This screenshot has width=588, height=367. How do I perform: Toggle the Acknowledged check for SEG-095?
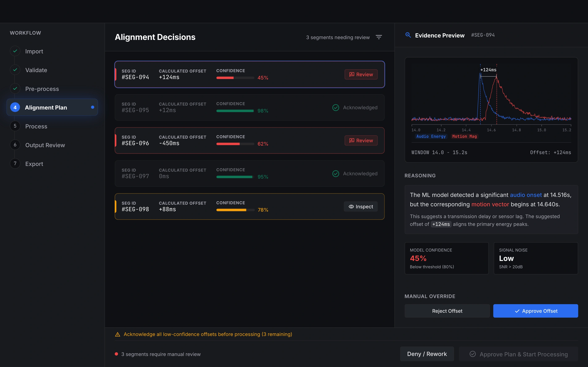336,108
